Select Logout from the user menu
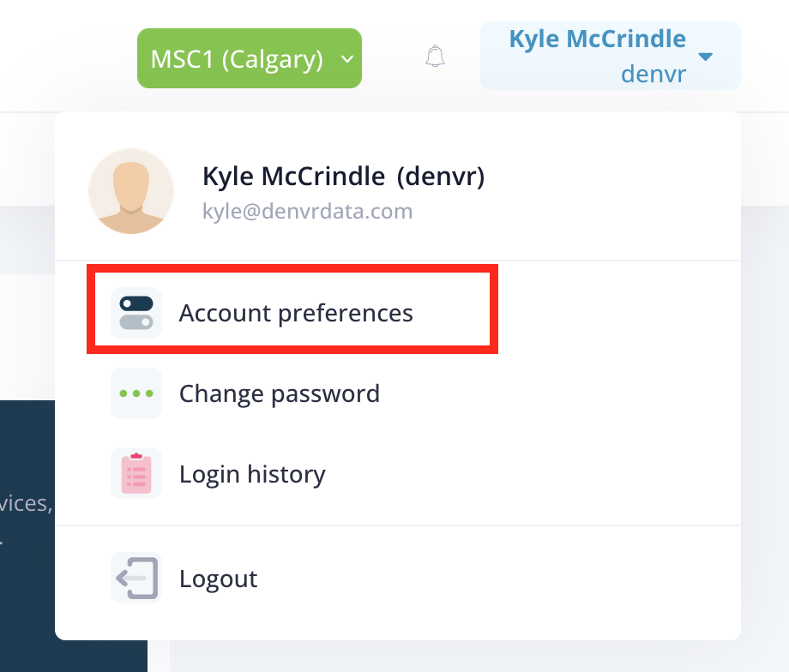Viewport: 789px width, 672px height. pos(219,579)
